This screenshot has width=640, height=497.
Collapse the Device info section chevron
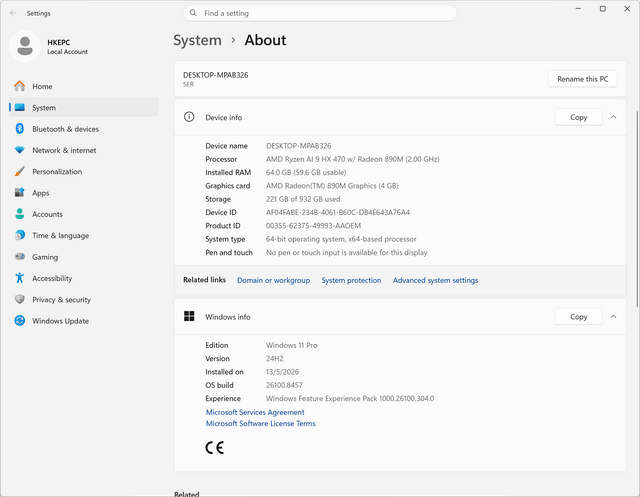[x=613, y=117]
